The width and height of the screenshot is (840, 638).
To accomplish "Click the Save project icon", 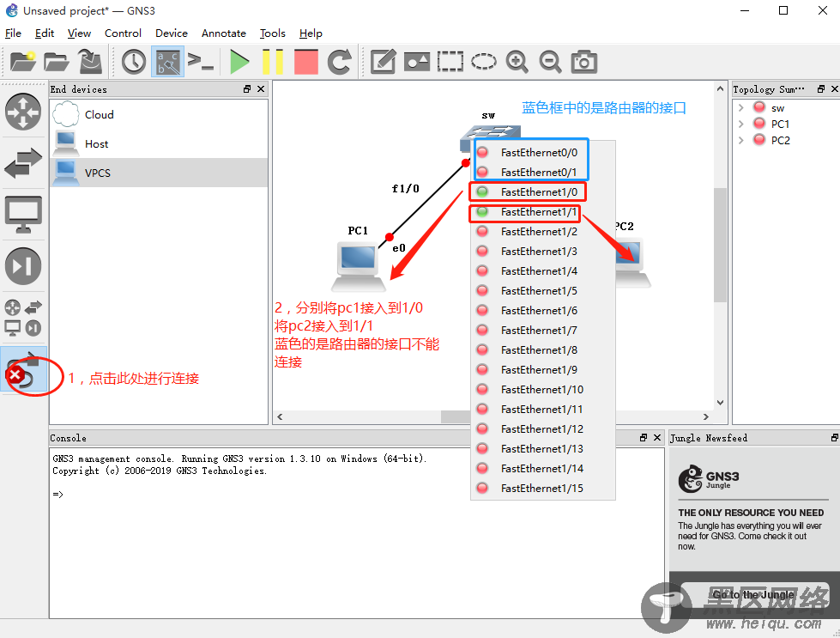I will pyautogui.click(x=90, y=62).
